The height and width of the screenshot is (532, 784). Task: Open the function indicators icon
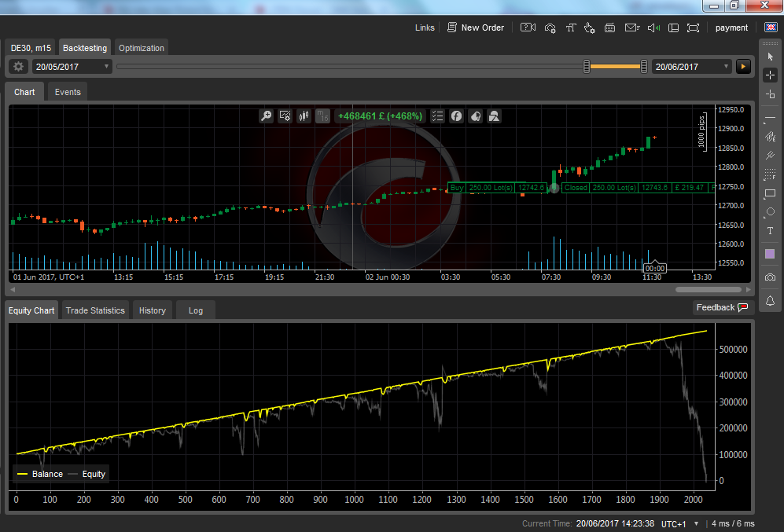pyautogui.click(x=457, y=116)
